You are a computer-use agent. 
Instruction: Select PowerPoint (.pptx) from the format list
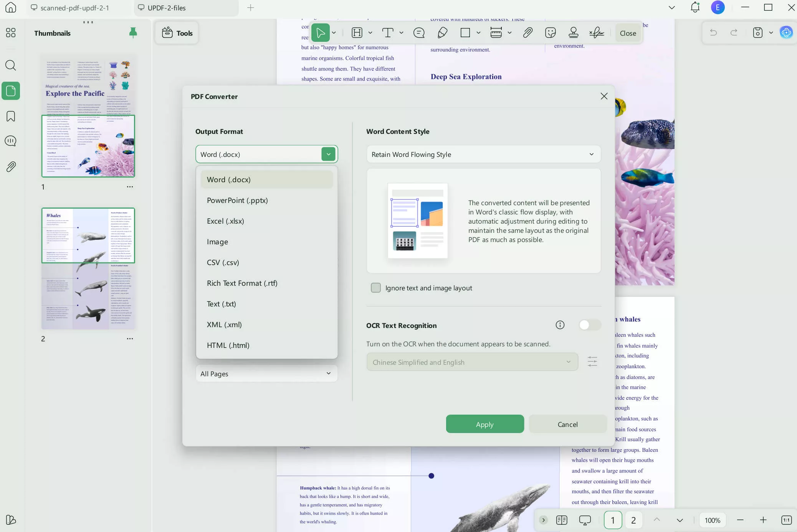(x=237, y=200)
